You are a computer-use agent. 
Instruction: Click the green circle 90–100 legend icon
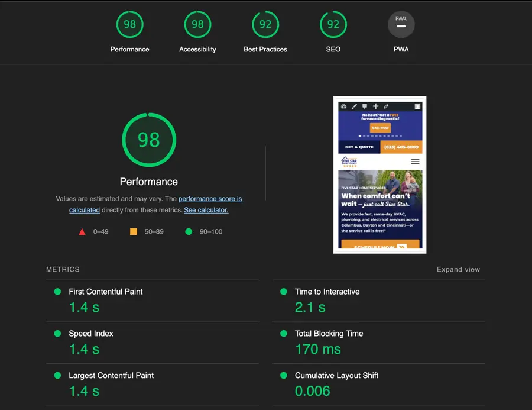tap(189, 232)
